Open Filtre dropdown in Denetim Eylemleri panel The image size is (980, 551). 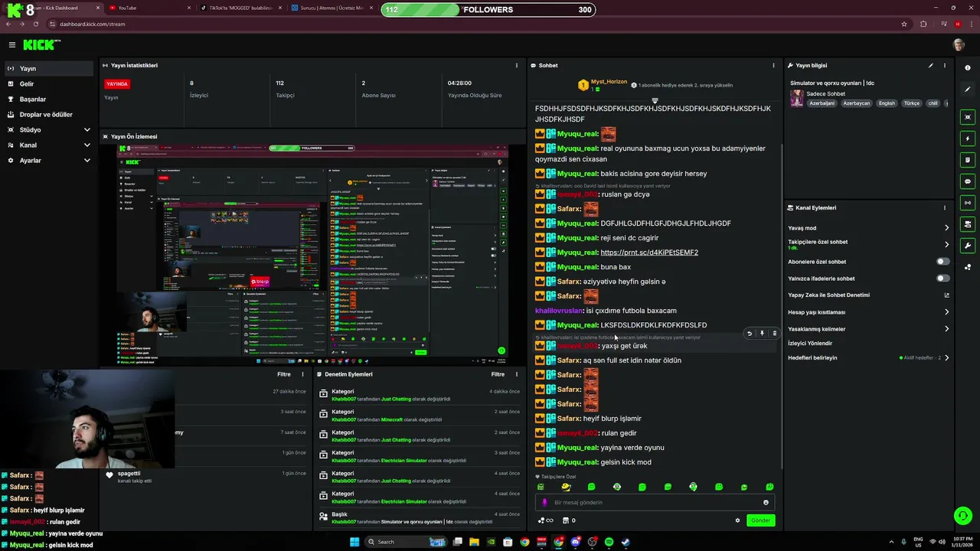(x=498, y=374)
